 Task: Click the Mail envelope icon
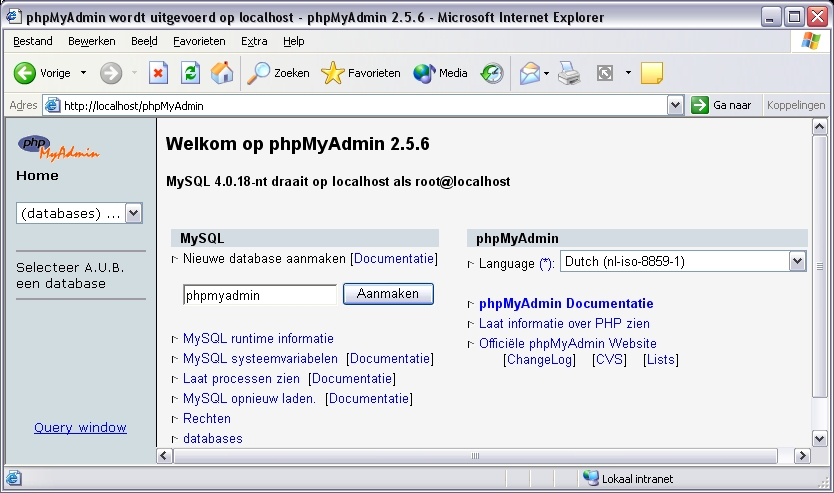pyautogui.click(x=530, y=73)
